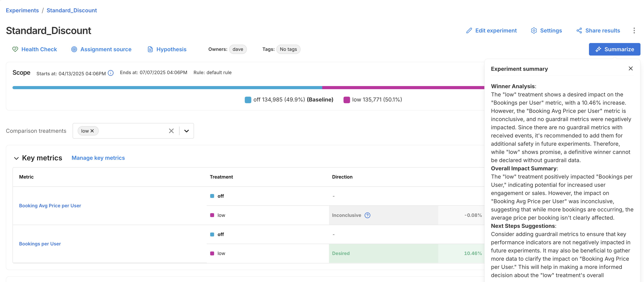The width and height of the screenshot is (644, 282).
Task: Click the Inconclusive help question icon
Action: (367, 215)
